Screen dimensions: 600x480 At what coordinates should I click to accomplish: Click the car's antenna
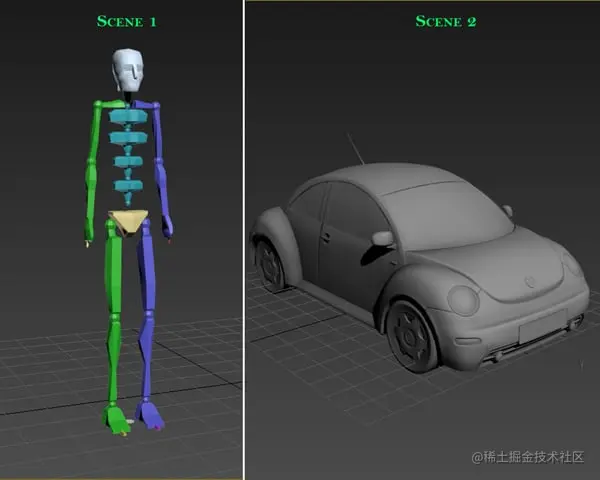(355, 149)
